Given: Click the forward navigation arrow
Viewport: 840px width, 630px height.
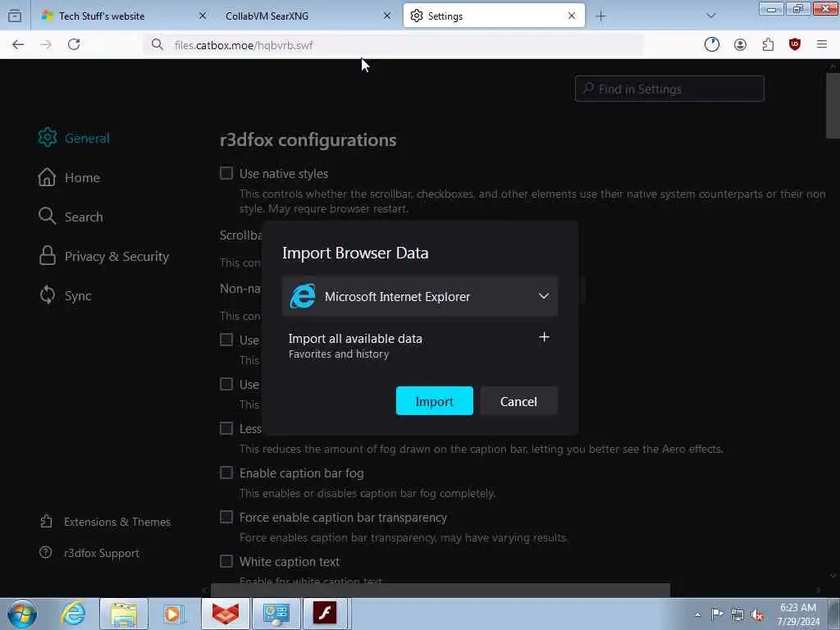Looking at the screenshot, I should (x=46, y=45).
